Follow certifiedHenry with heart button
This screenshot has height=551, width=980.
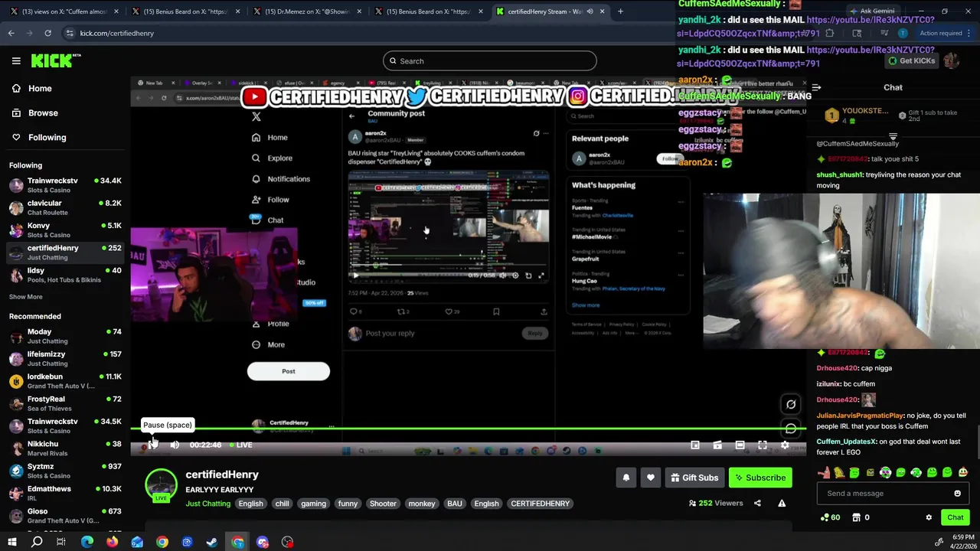(x=651, y=478)
